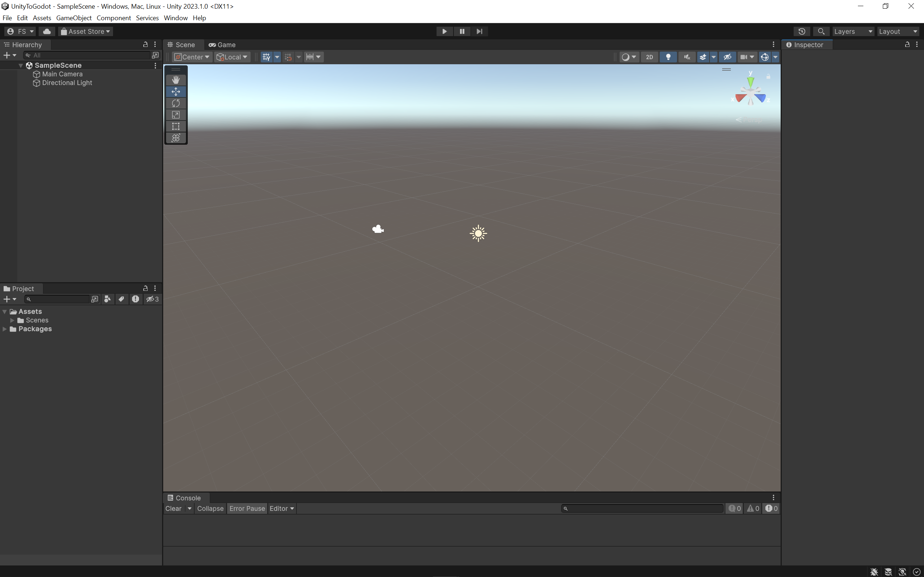
Task: Click the Play button
Action: (444, 31)
